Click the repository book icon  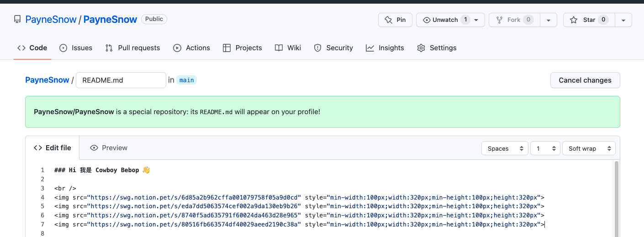point(17,19)
